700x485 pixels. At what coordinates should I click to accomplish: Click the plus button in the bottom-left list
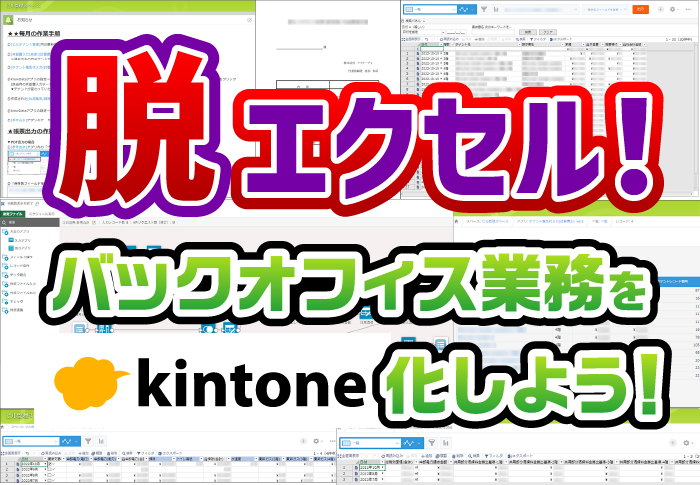tap(304, 441)
